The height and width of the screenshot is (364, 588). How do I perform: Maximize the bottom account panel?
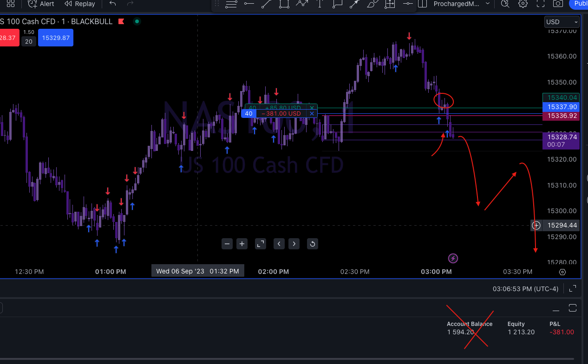573,308
